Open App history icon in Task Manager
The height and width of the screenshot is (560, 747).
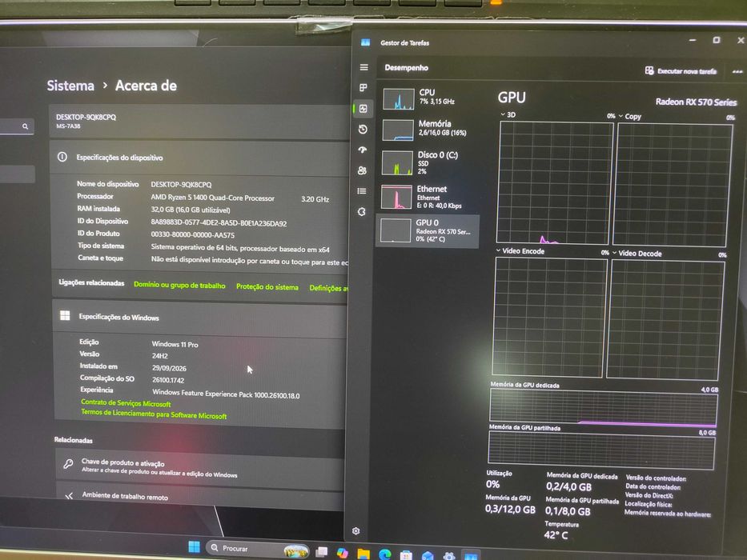click(x=363, y=130)
